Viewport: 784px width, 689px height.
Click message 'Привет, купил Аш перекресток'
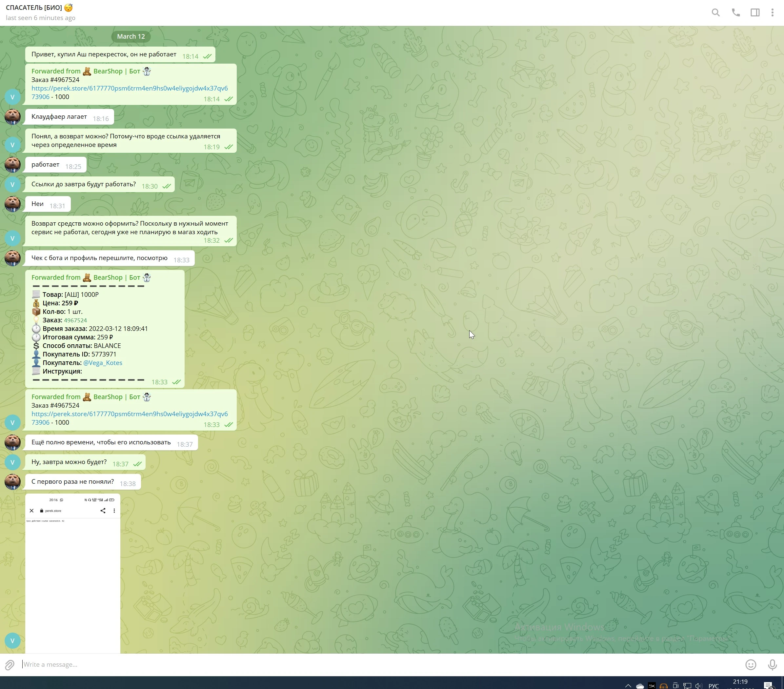tap(120, 55)
